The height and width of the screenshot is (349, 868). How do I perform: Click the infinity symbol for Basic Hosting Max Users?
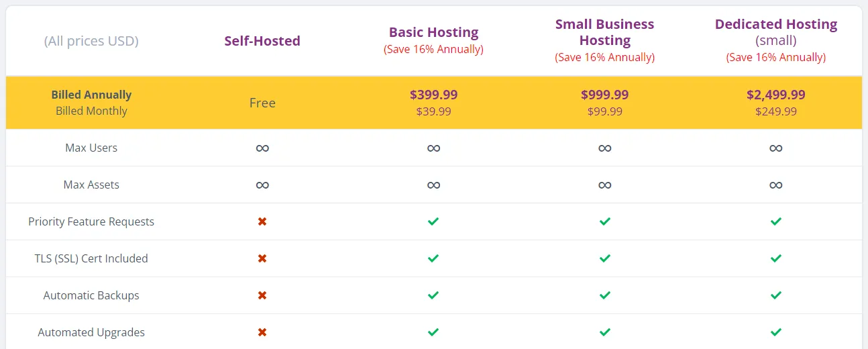click(x=433, y=148)
